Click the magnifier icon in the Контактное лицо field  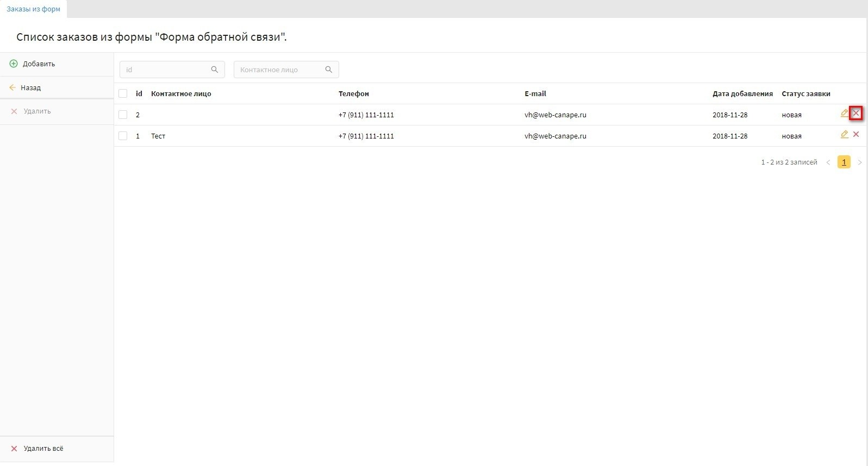coord(329,70)
